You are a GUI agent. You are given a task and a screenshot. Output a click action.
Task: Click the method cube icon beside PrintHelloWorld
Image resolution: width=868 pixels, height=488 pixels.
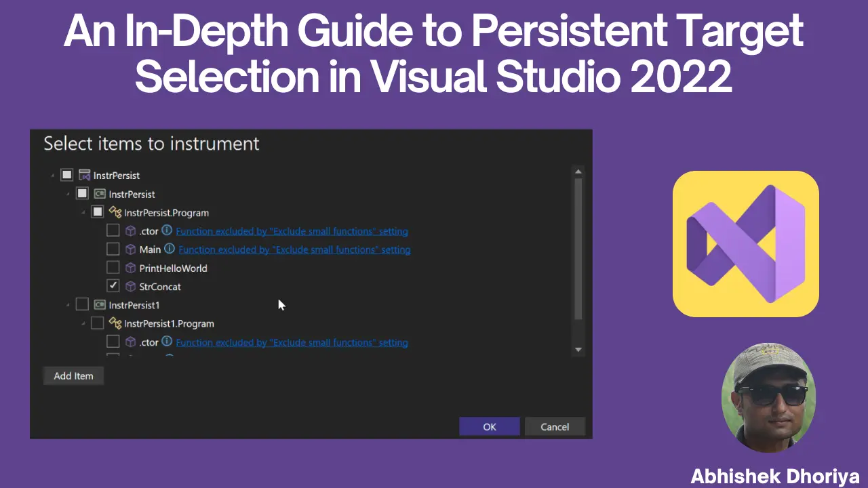click(131, 268)
